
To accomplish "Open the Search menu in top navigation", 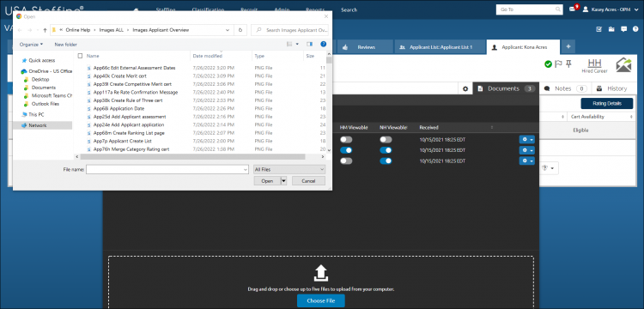I will (x=349, y=9).
